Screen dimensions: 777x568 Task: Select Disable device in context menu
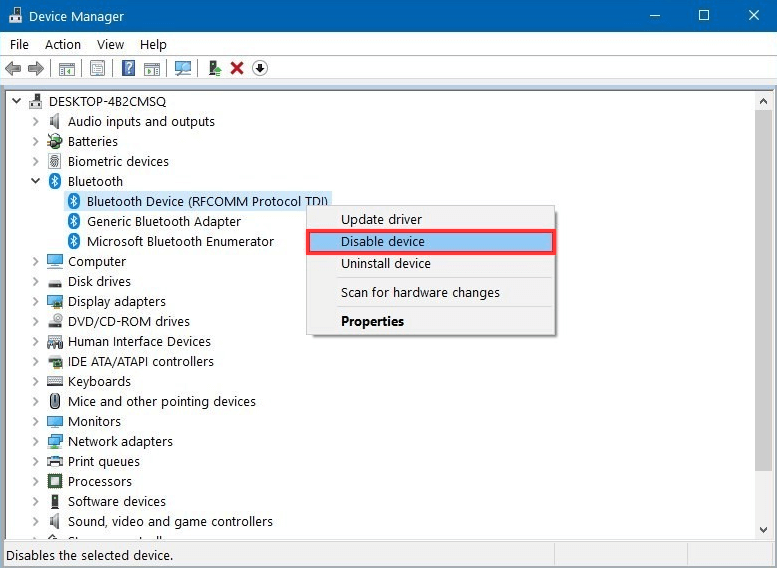click(x=430, y=242)
